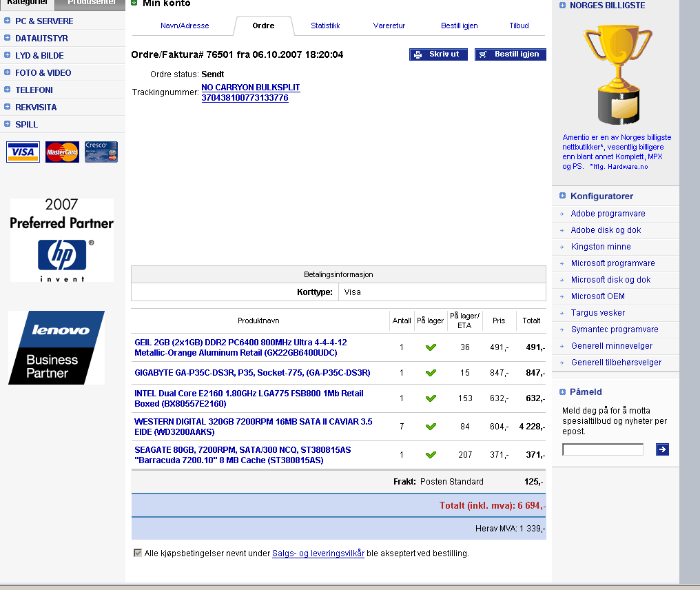
Task: Click the Bestill igjen button
Action: [x=511, y=54]
